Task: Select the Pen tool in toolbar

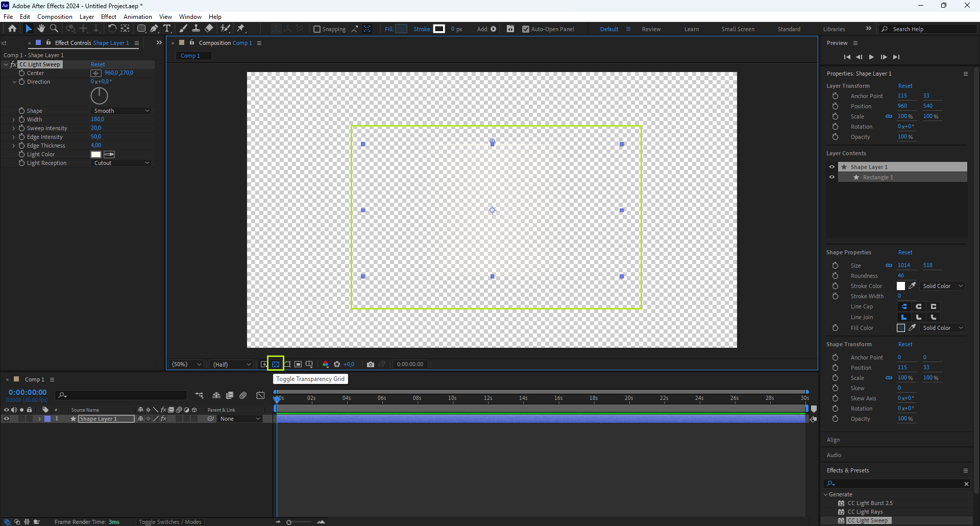Action: 154,29
